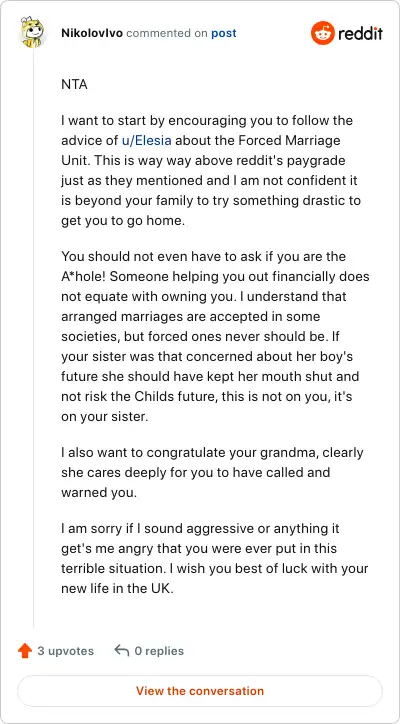Click the orange Reddit Snoo logo icon
Viewport: 400px width, 724px height.
[x=322, y=33]
